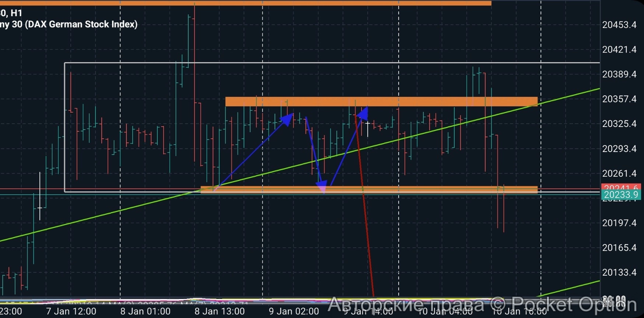Screen dimensions: 644x318
Task: Click the H1 timeframe label
Action: point(16,13)
